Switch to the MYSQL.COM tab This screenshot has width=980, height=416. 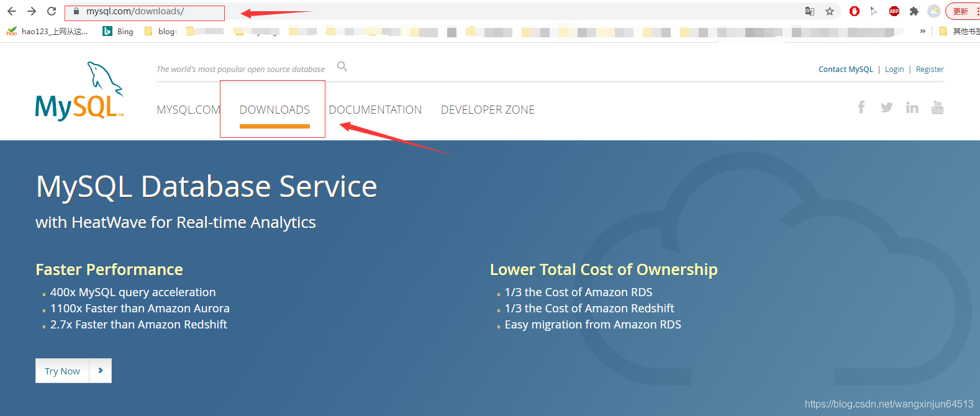(x=189, y=110)
